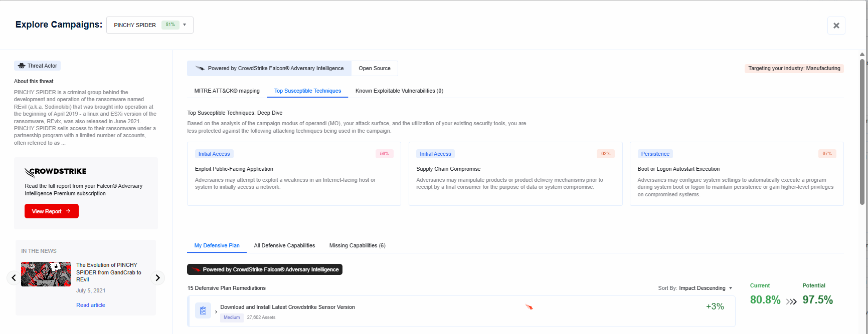Click the 67% susceptibility badge

pos(827,154)
